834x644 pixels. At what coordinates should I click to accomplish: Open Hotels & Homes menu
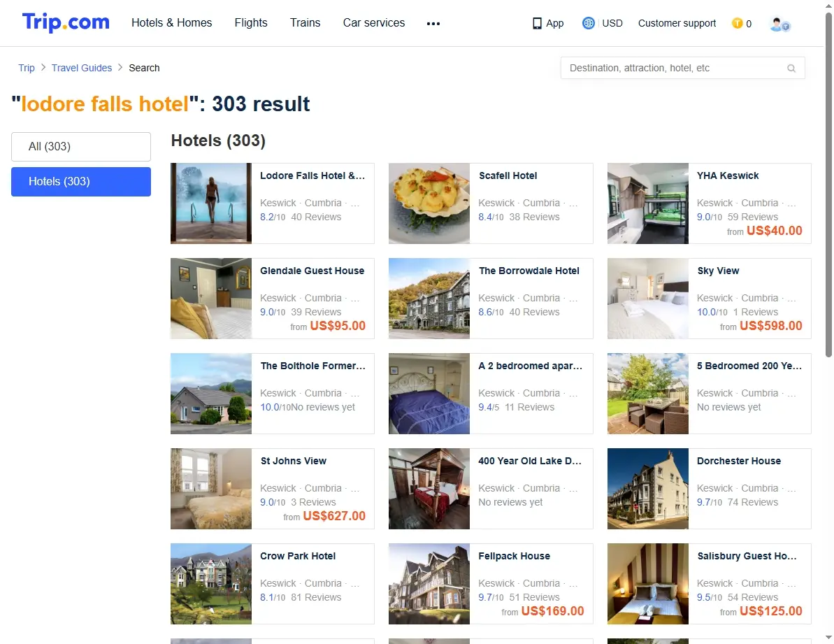click(x=172, y=23)
